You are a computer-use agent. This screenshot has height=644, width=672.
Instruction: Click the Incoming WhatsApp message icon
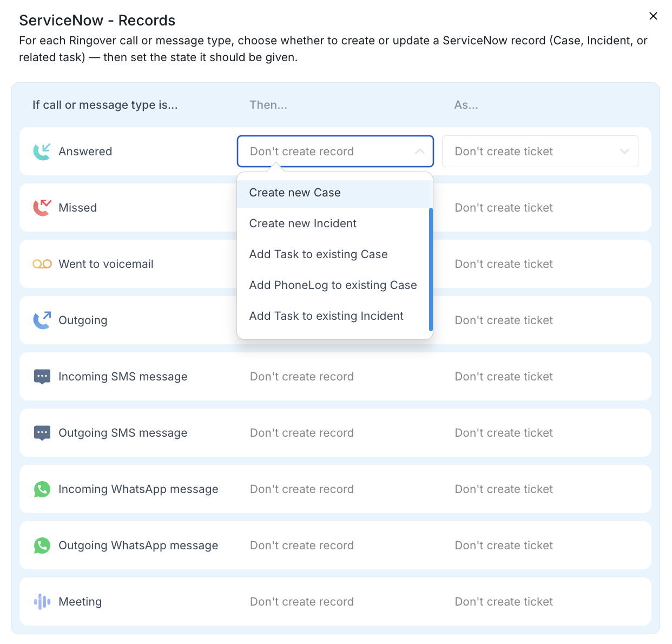click(42, 489)
